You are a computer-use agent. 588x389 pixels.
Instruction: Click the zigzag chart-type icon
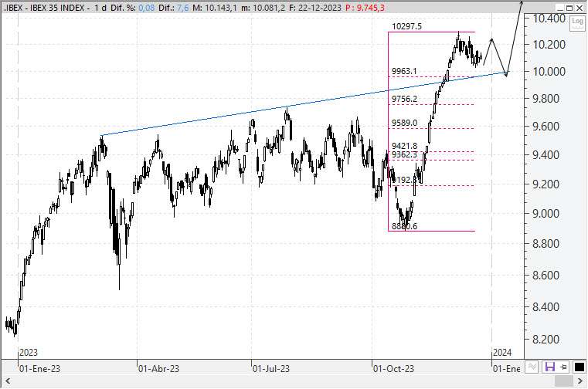[x=532, y=367]
